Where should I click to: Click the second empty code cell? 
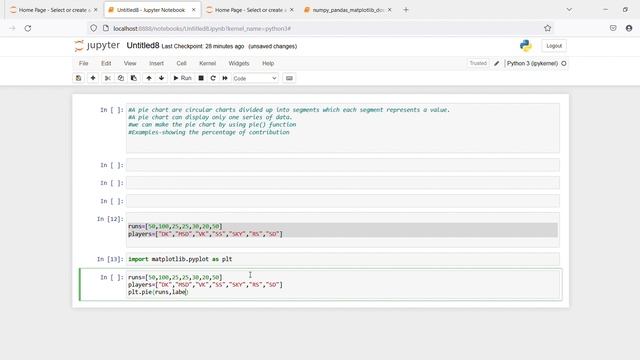point(343,183)
